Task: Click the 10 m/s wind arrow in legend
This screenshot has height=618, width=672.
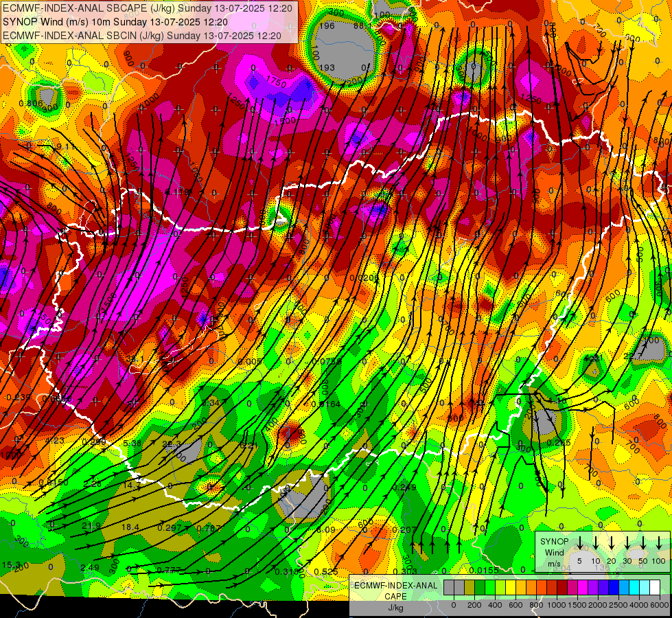Action: point(596,543)
